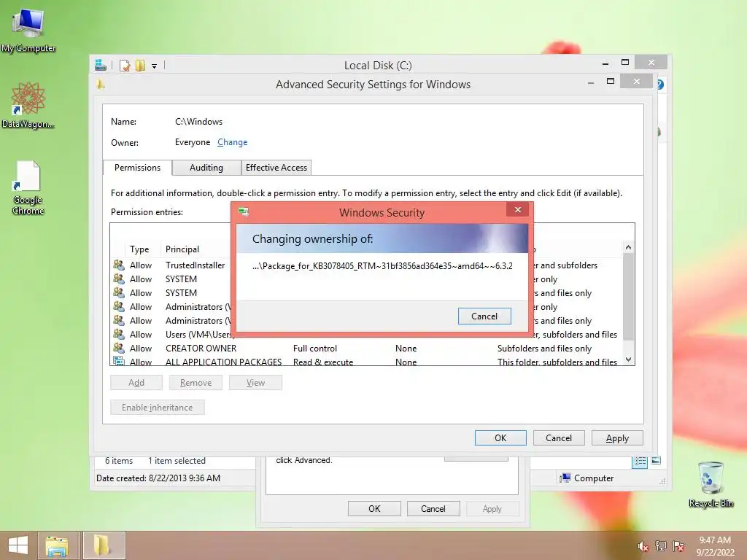The height and width of the screenshot is (560, 747).
Task: Open My Computer desktop icon
Action: tap(28, 29)
